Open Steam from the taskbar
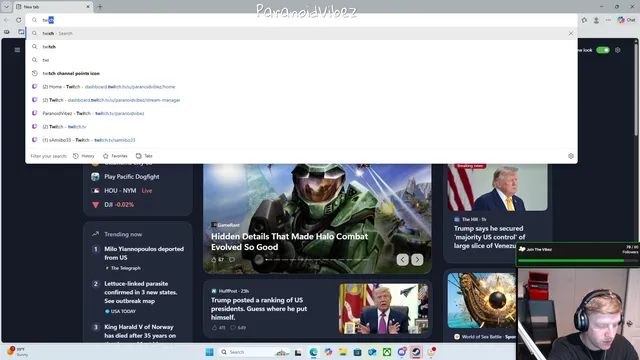Image resolution: width=640 pixels, height=360 pixels. pos(416,352)
